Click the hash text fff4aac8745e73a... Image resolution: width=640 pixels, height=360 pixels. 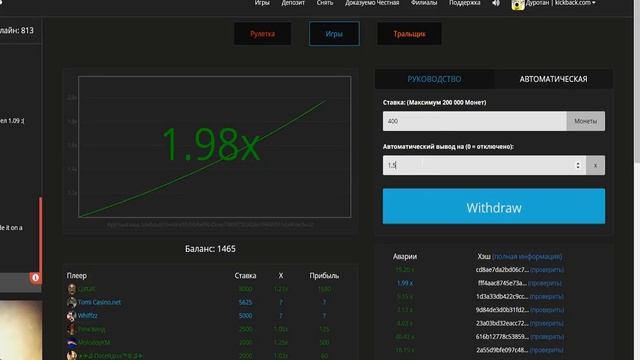[x=502, y=283]
